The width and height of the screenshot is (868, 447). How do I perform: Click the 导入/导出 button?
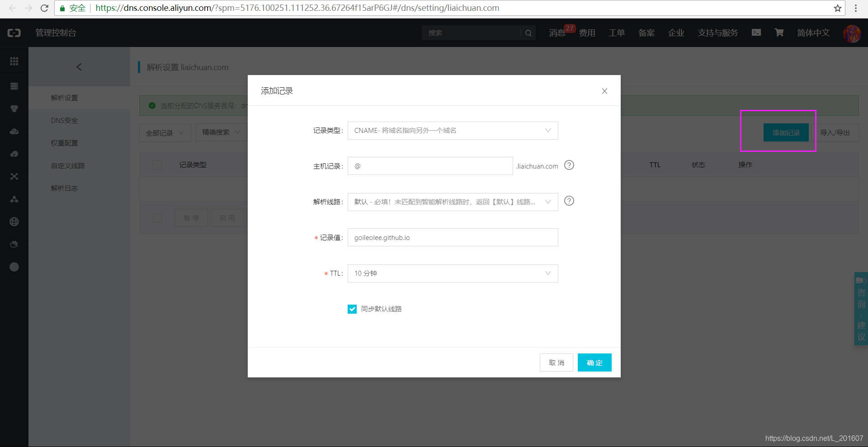(x=835, y=132)
